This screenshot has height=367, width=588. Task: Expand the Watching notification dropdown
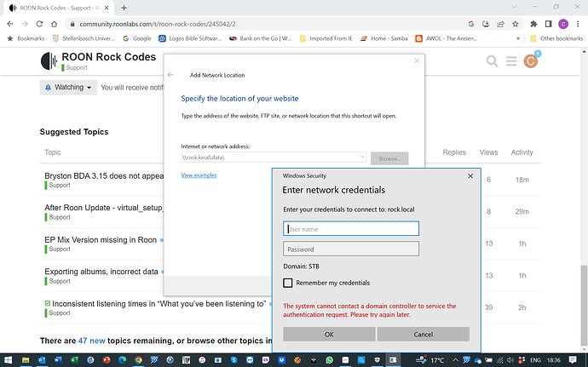click(66, 87)
